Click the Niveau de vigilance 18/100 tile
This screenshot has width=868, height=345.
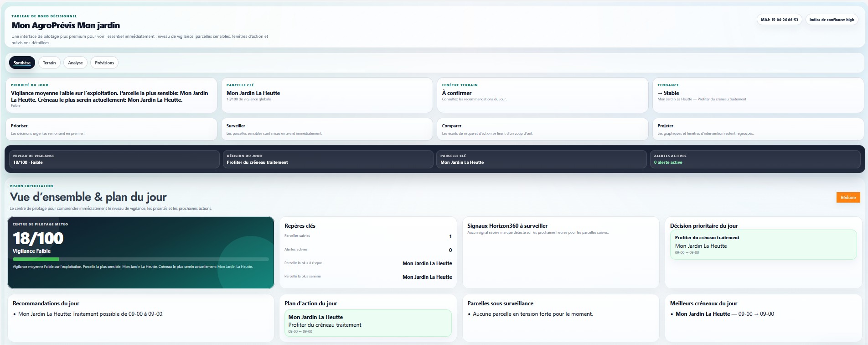pos(114,159)
